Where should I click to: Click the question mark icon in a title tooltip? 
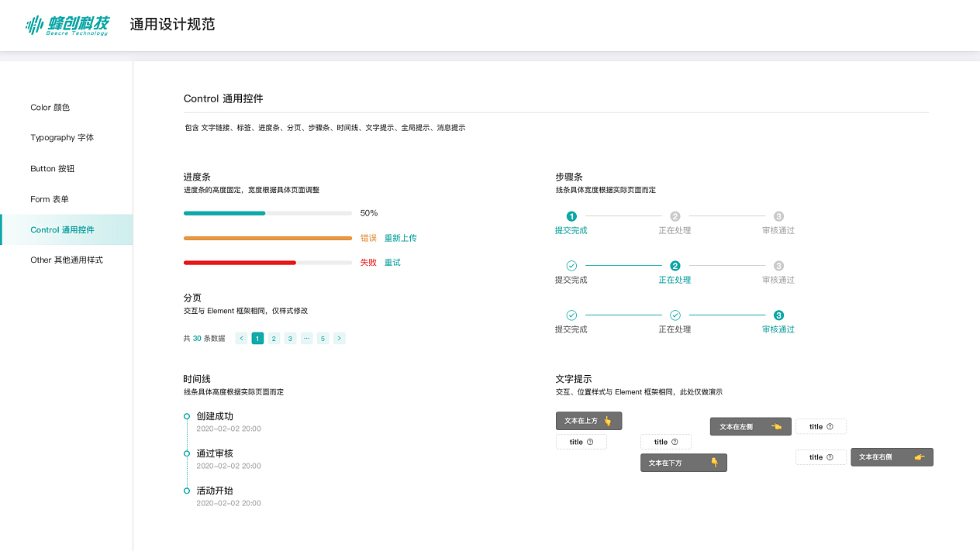(x=591, y=441)
